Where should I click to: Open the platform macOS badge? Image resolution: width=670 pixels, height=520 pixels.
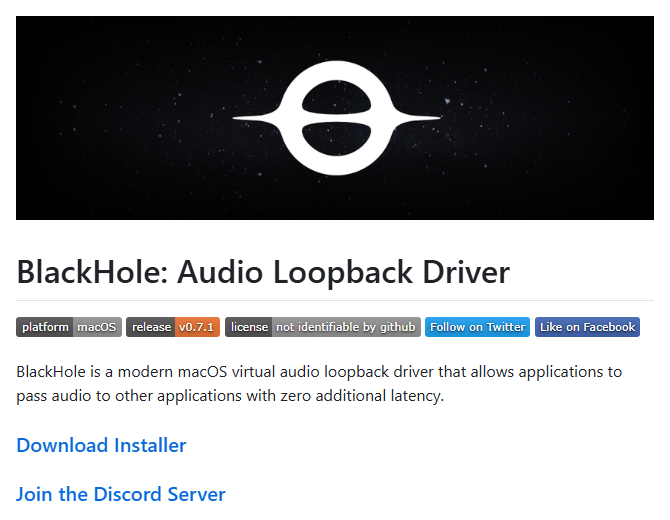pyautogui.click(x=69, y=327)
